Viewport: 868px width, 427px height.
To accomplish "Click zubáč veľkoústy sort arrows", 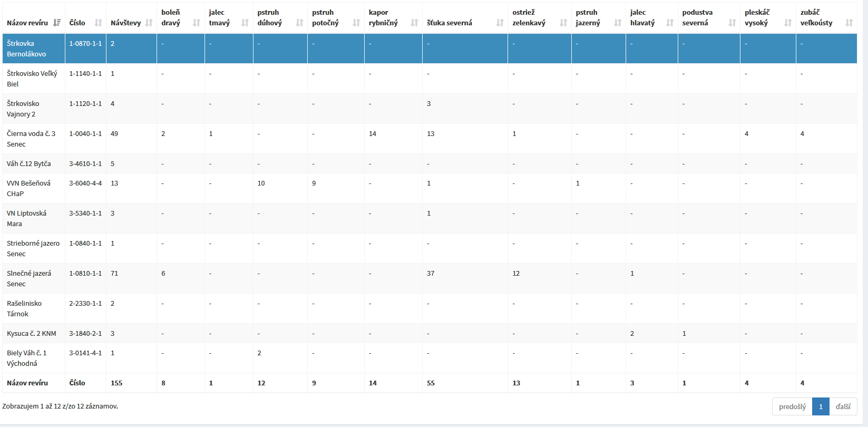I will (x=849, y=23).
